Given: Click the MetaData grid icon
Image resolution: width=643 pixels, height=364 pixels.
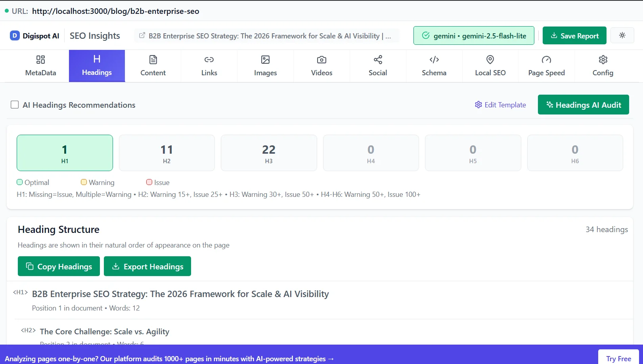Looking at the screenshot, I should click(40, 60).
